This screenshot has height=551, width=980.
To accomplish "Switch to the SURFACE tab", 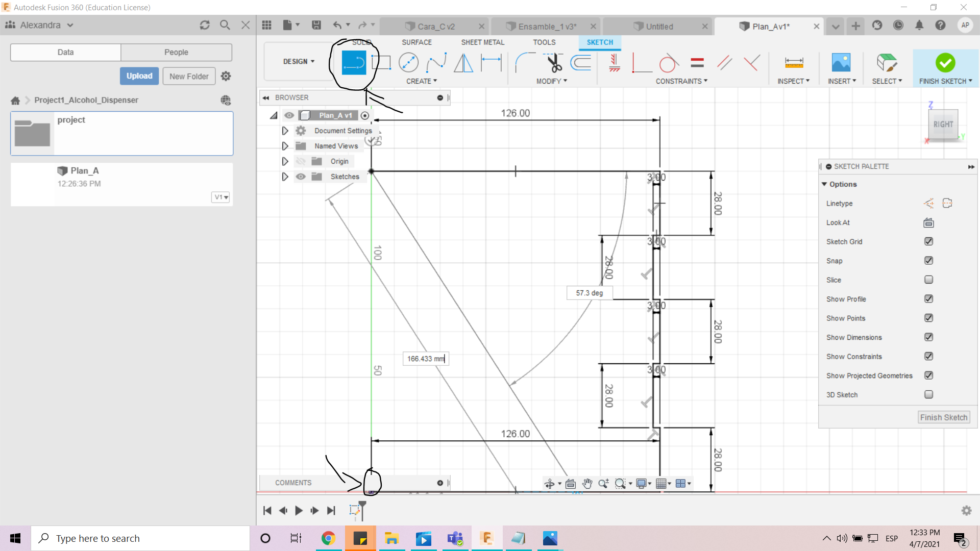I will (x=416, y=42).
